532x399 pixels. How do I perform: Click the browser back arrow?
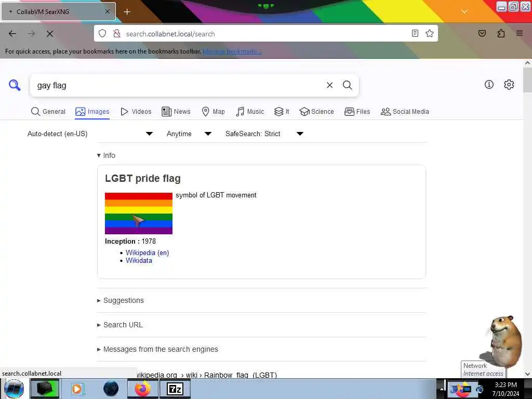pyautogui.click(x=12, y=34)
